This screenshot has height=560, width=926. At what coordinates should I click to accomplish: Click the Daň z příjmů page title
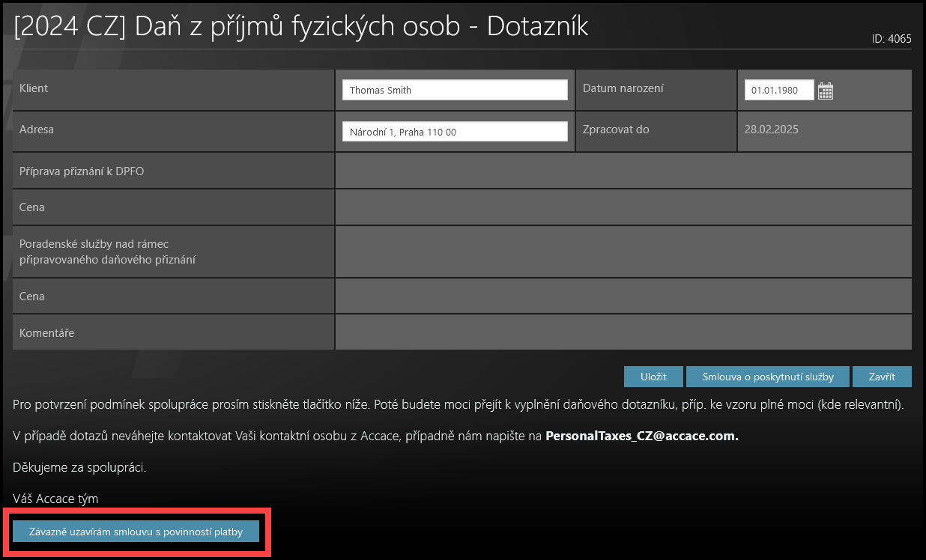point(301,26)
